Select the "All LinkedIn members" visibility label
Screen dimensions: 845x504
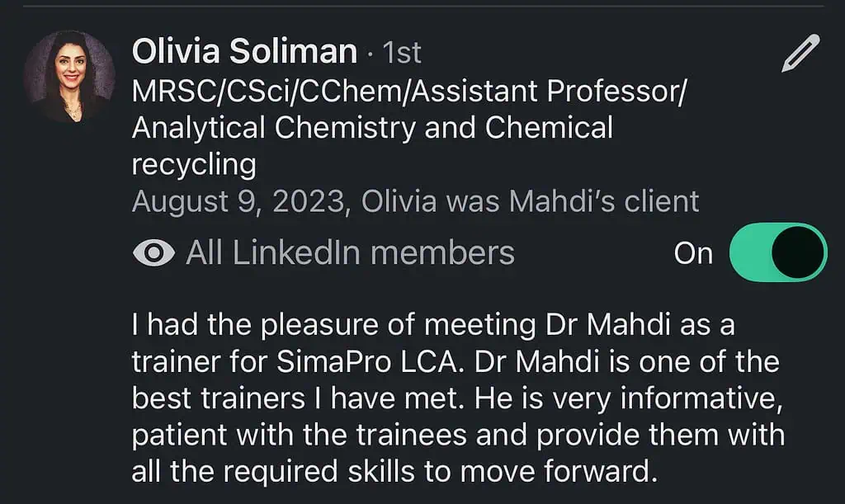pyautogui.click(x=350, y=253)
